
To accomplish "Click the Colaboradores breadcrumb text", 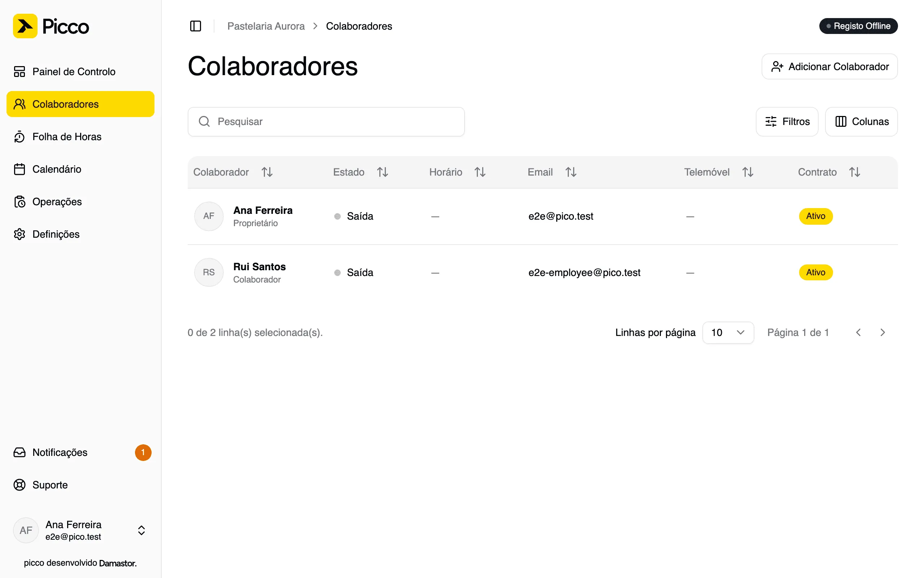I will [359, 26].
